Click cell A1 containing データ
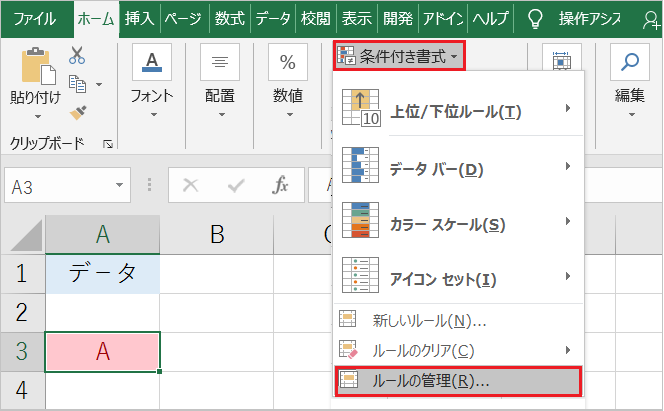The height and width of the screenshot is (411, 664). point(102,274)
